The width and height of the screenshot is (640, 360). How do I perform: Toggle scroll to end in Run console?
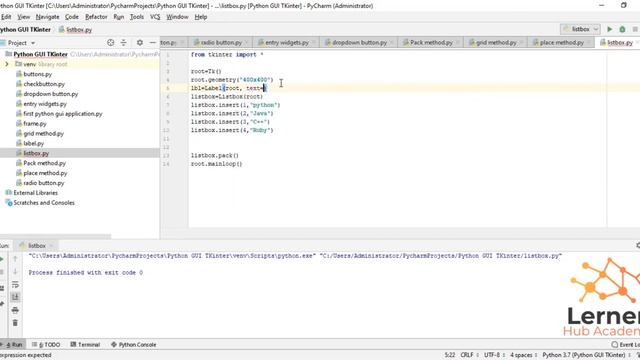pos(15,297)
